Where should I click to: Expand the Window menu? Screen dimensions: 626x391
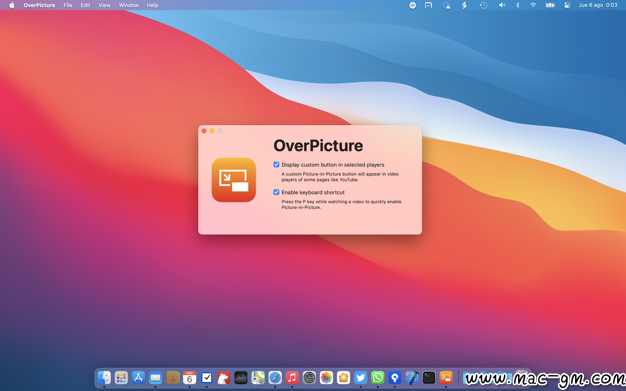point(129,5)
